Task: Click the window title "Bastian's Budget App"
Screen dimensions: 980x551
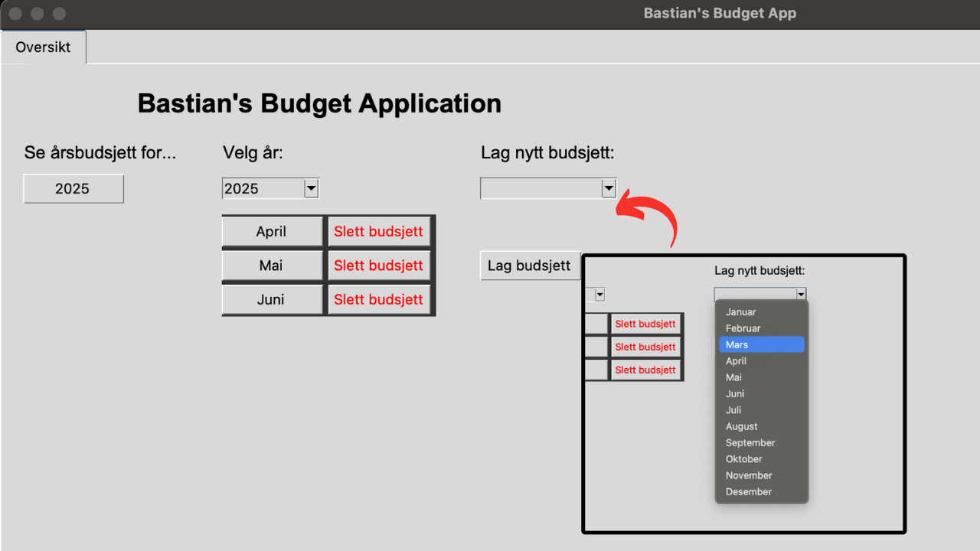Action: coord(720,13)
